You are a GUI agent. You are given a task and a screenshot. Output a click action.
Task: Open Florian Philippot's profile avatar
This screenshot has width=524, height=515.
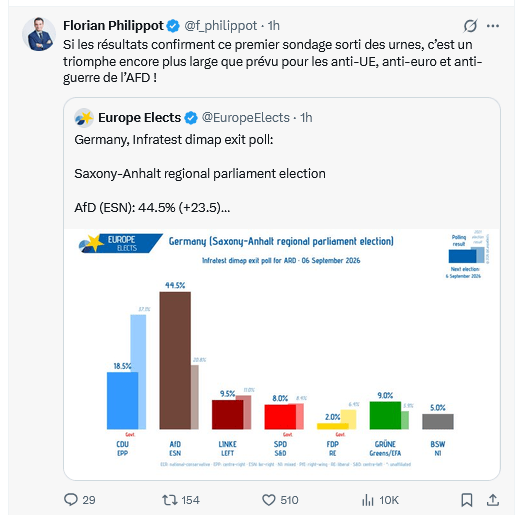click(x=39, y=34)
